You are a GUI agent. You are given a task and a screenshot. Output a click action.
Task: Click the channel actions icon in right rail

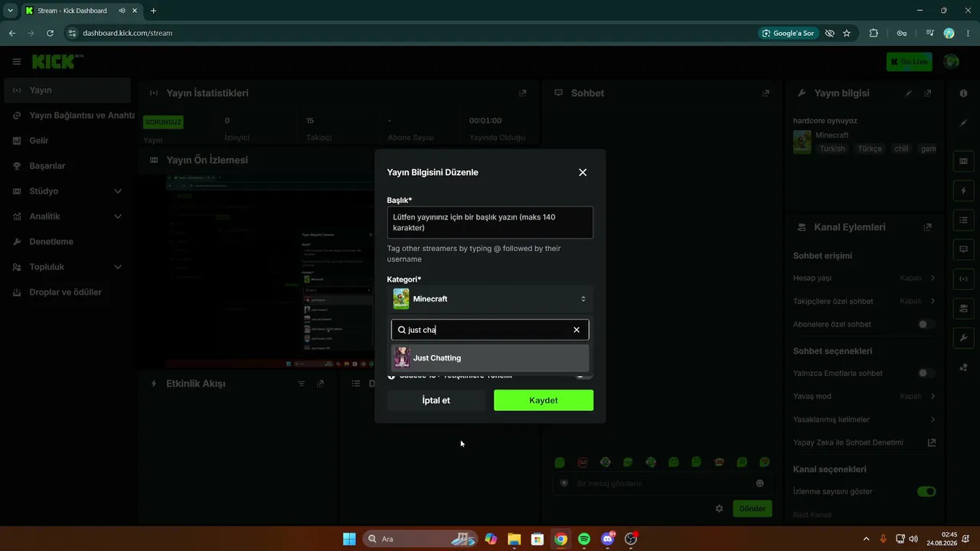tap(963, 308)
